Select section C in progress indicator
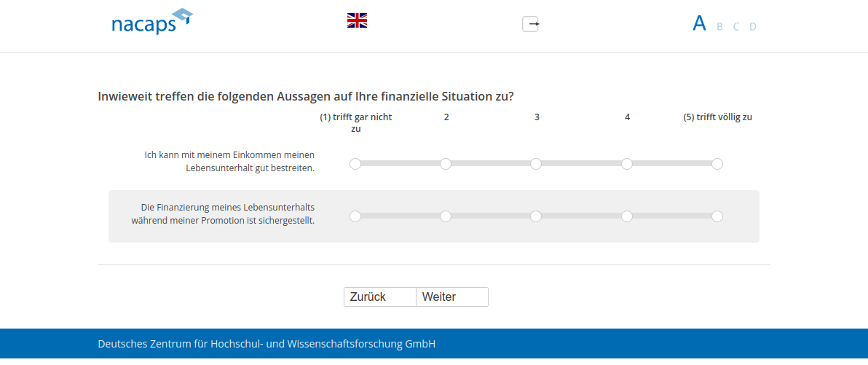This screenshot has width=868, height=365. click(x=736, y=27)
